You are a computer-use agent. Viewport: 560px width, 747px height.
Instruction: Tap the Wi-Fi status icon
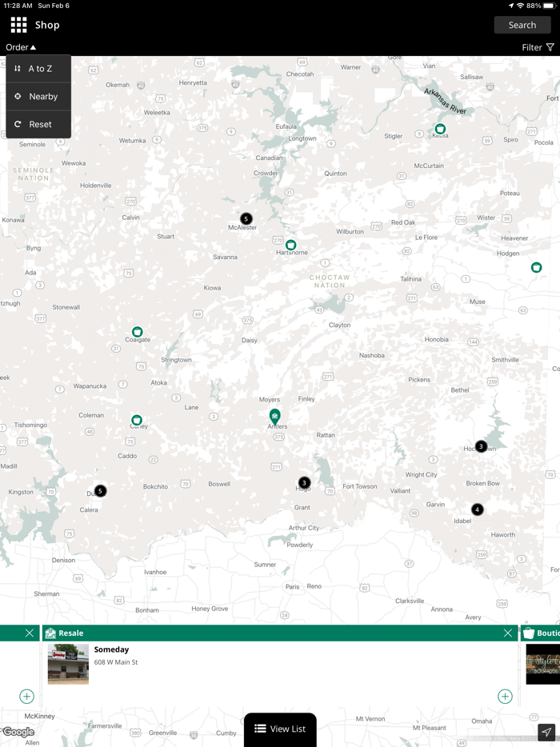(521, 6)
